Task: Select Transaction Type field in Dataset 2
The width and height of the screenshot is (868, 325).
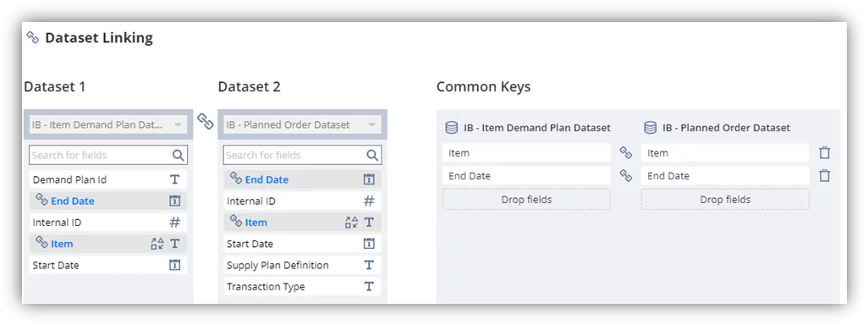Action: coord(302,287)
